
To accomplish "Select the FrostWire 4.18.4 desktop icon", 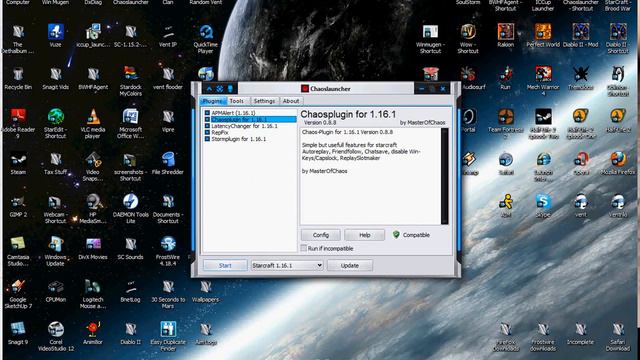I will pyautogui.click(x=168, y=251).
